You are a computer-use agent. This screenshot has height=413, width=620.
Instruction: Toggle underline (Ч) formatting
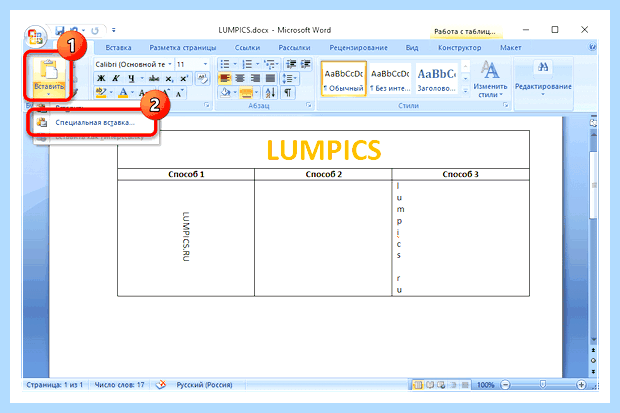(131, 79)
